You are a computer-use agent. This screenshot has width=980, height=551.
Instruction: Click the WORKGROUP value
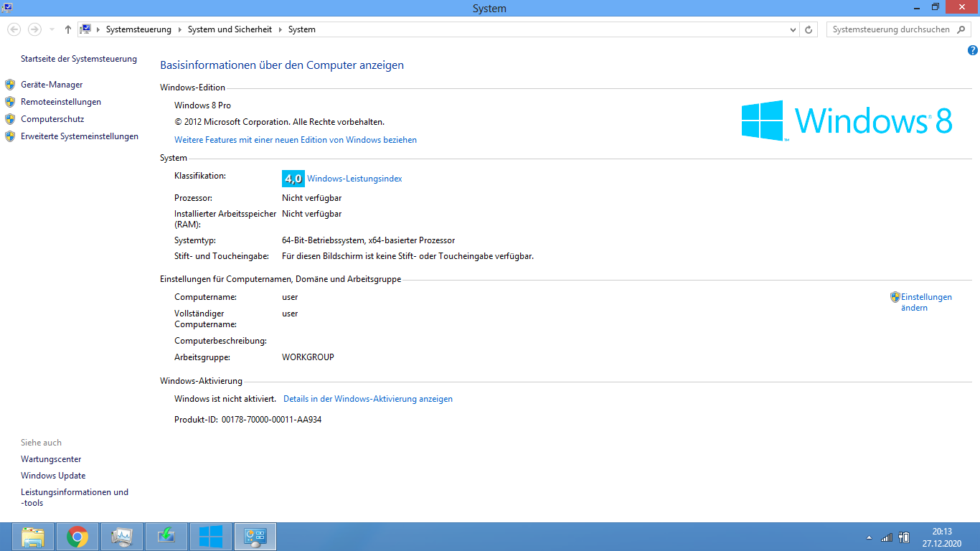[308, 357]
